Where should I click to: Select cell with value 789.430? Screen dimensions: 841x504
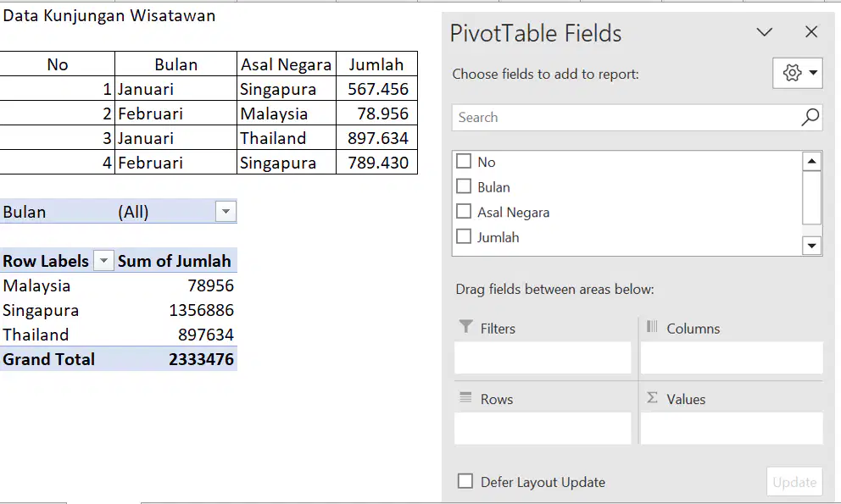pyautogui.click(x=376, y=163)
